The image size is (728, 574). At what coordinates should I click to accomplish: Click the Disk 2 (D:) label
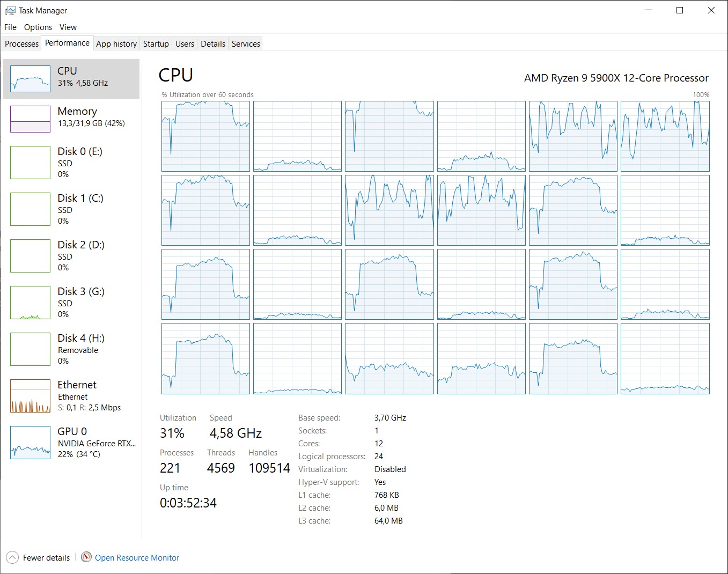pos(81,245)
